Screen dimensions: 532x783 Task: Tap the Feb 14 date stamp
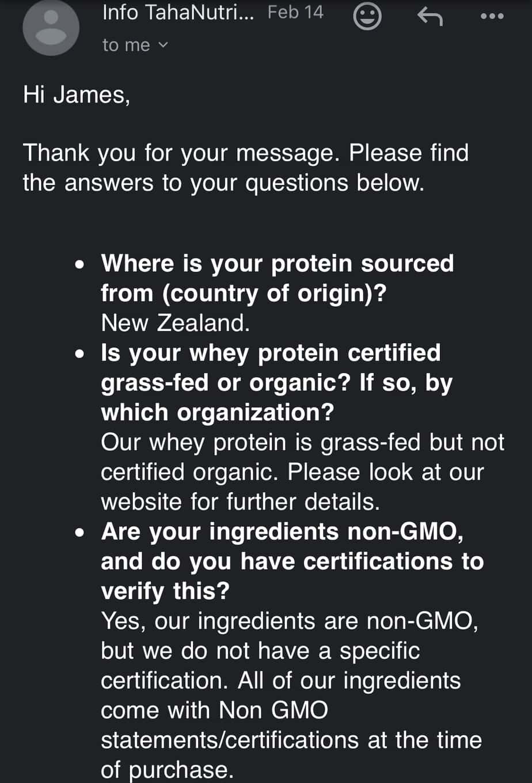click(295, 13)
